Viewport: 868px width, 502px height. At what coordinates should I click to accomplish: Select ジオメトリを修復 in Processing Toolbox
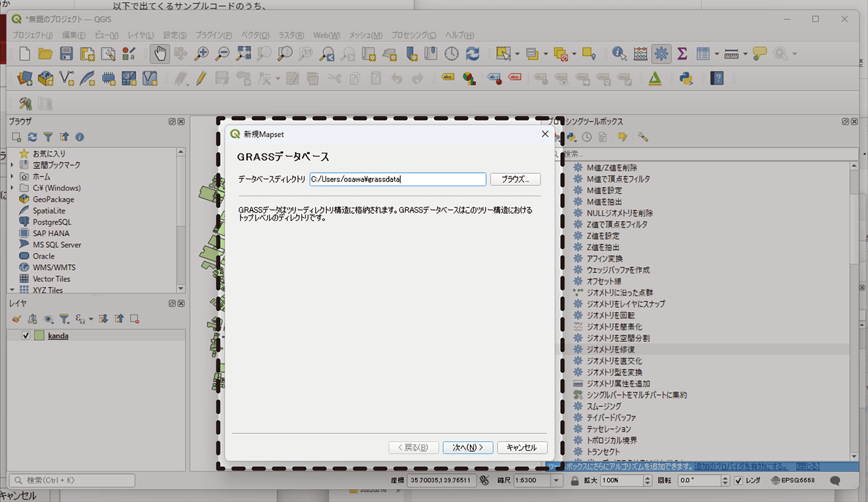pos(610,350)
